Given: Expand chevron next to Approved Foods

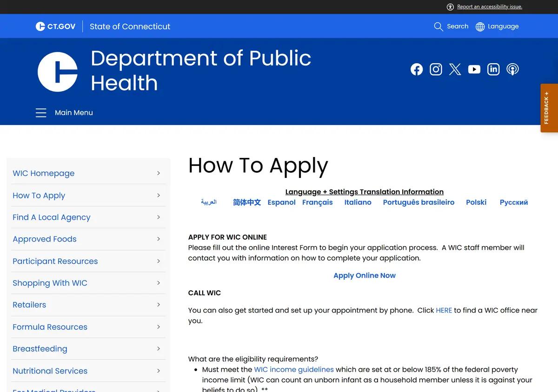Looking at the screenshot, I should coord(159,239).
